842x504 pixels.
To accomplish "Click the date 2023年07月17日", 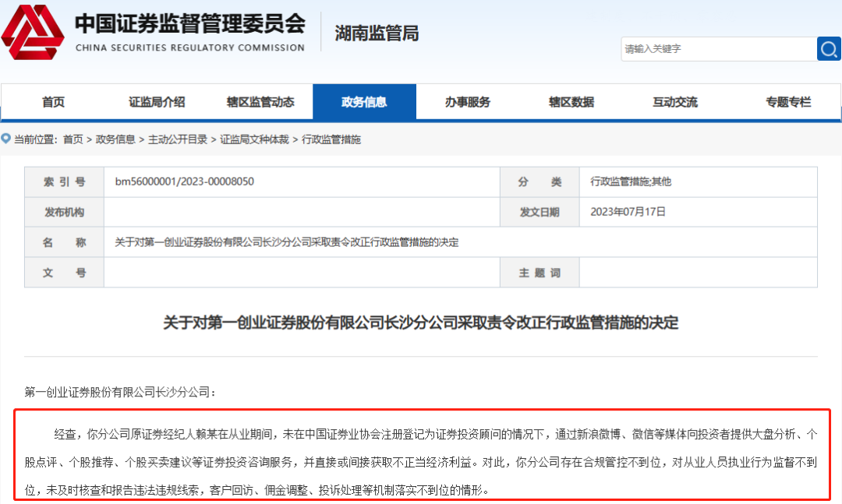I will [x=628, y=212].
